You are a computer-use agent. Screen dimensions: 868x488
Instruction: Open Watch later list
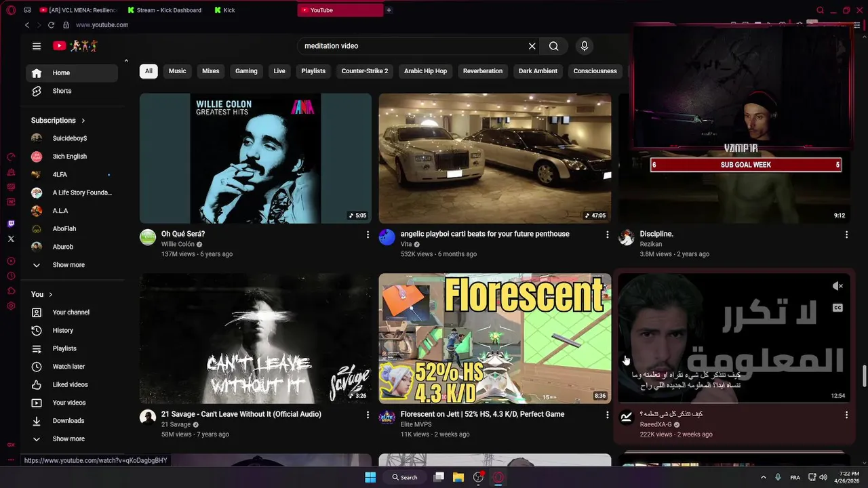[x=72, y=367]
